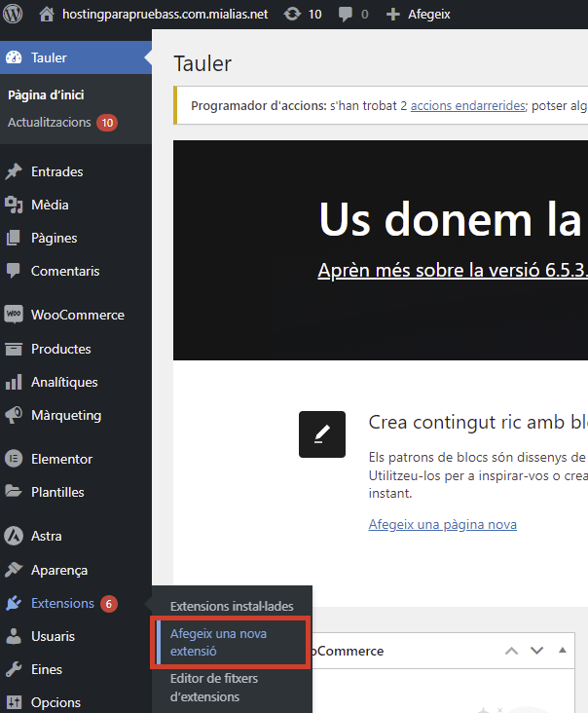Viewport: 588px width, 713px height.
Task: Click the Productes archive box icon
Action: (14, 349)
